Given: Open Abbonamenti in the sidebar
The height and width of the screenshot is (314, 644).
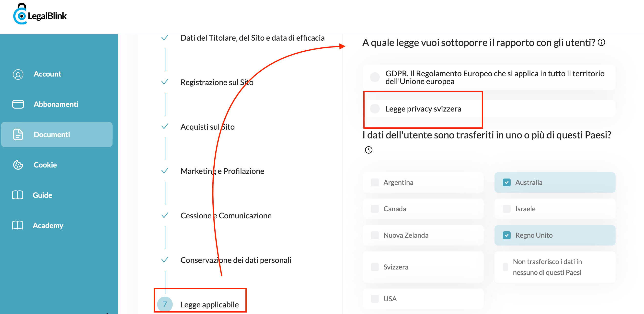Looking at the screenshot, I should 56,104.
